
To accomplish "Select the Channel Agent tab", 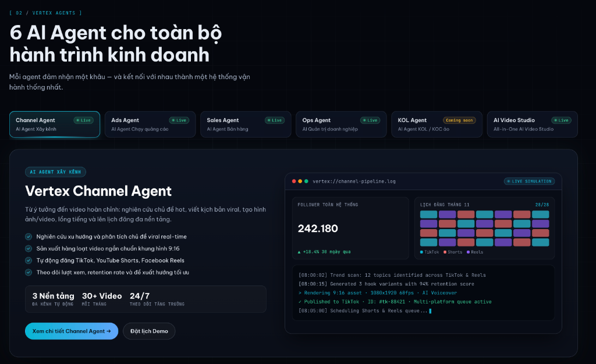I will [55, 124].
